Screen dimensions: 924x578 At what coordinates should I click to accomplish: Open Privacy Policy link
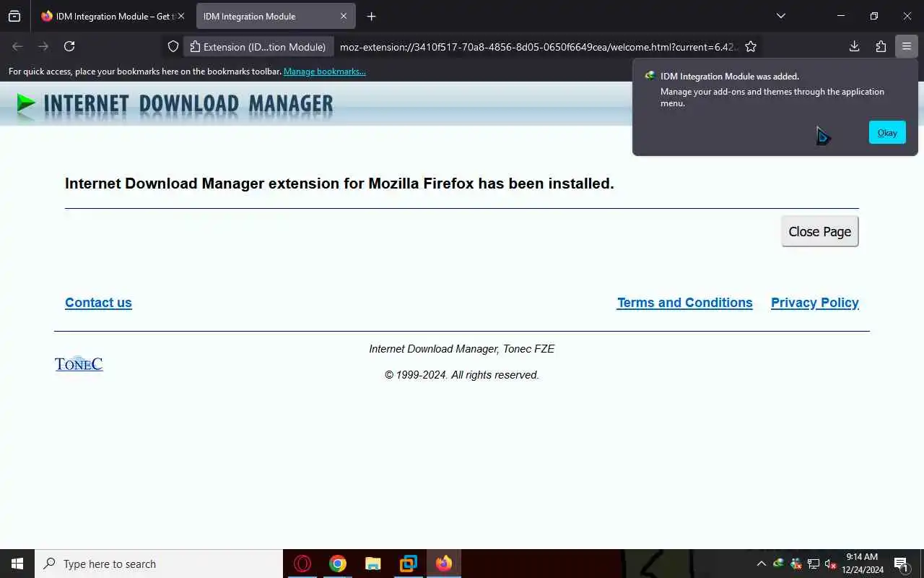pyautogui.click(x=815, y=303)
